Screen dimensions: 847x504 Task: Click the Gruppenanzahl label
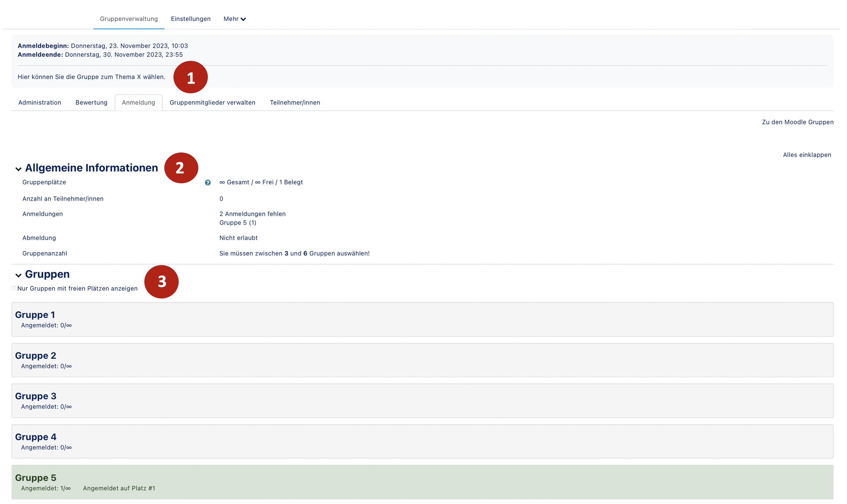(45, 253)
